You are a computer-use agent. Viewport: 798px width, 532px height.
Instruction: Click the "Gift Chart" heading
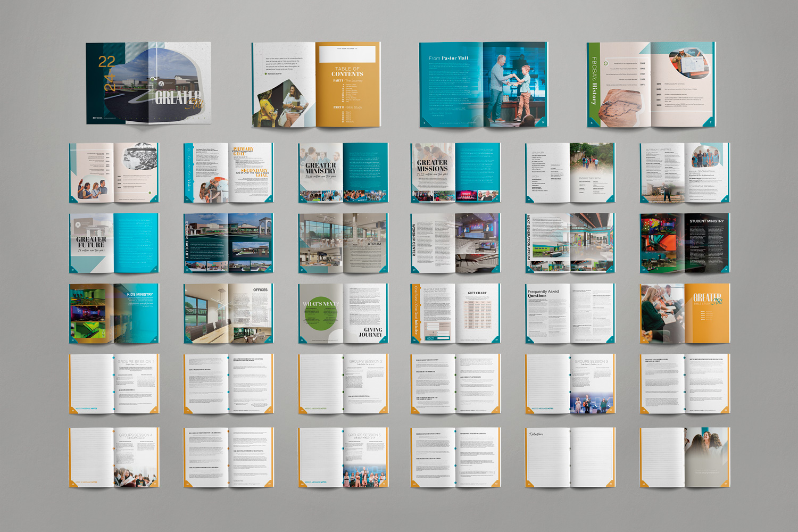477,293
